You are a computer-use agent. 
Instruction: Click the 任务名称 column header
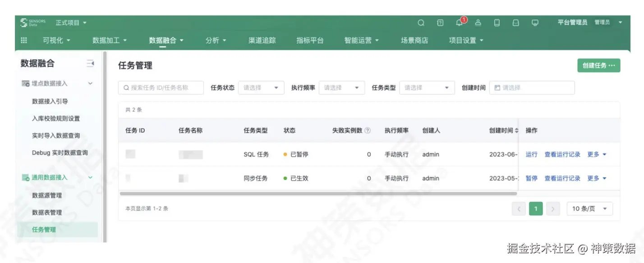190,130
